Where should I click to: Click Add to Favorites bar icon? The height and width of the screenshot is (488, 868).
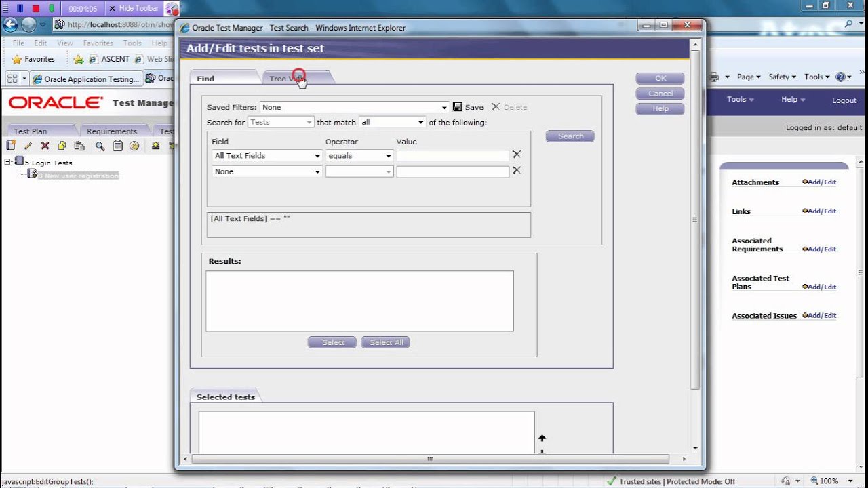(79, 59)
